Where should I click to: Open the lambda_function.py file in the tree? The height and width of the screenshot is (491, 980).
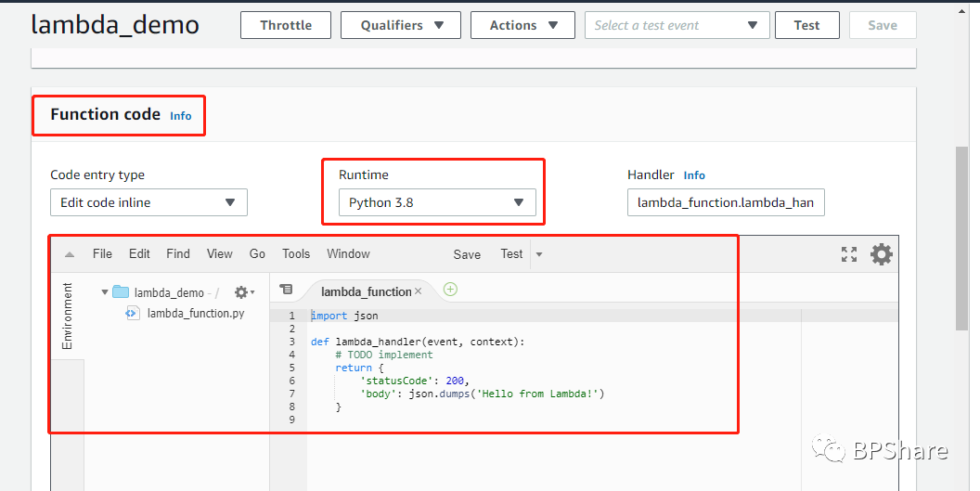click(x=195, y=313)
